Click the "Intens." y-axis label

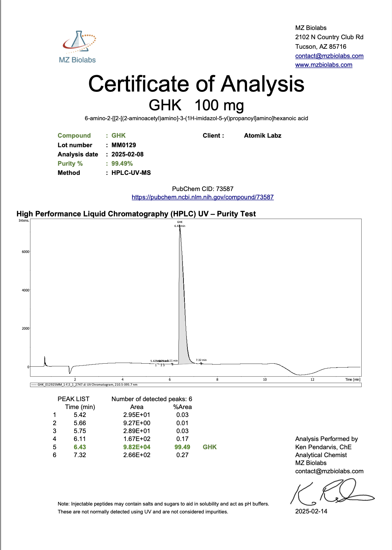tap(24, 221)
